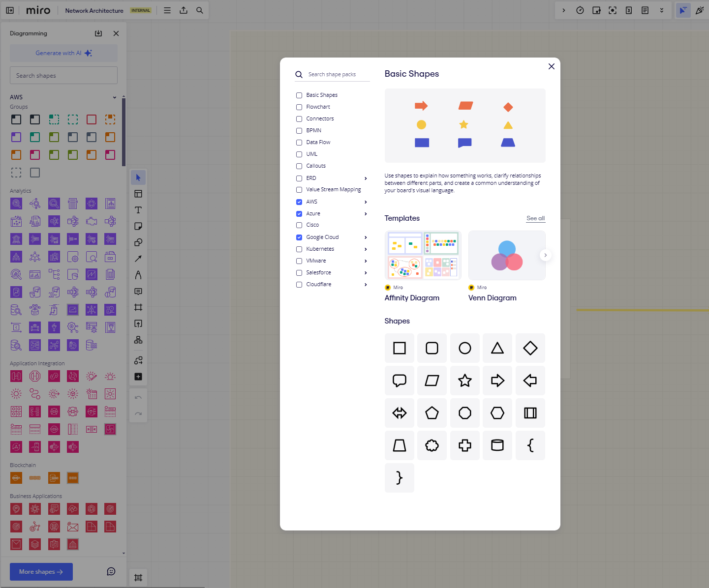Start the Timer from the top bar
Screen dimensions: 709x588
click(x=580, y=10)
